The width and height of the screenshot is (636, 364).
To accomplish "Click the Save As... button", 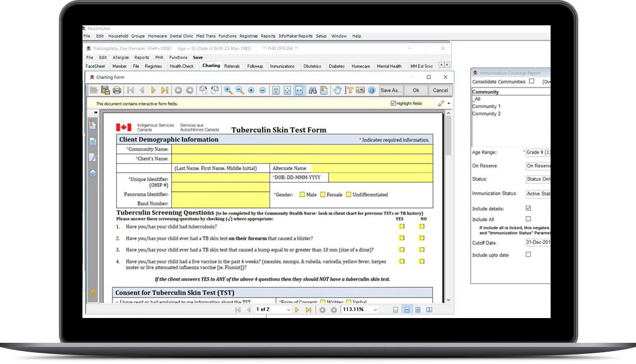I will click(390, 90).
